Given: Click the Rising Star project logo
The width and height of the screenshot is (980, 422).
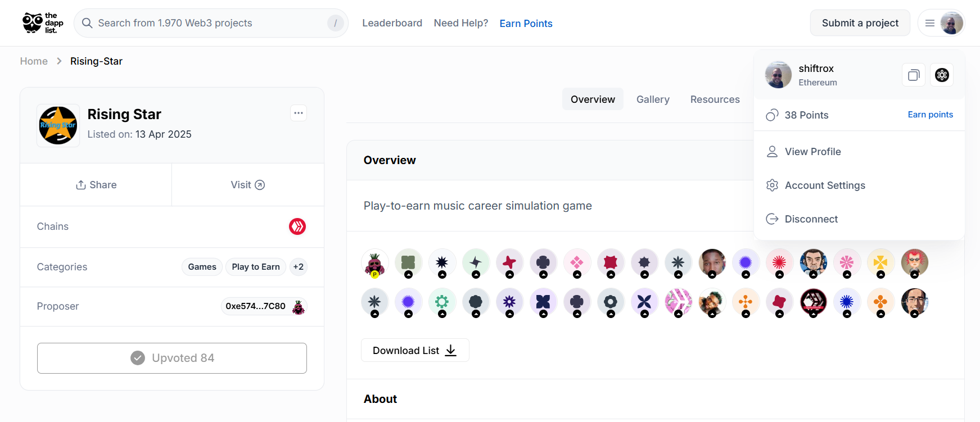Looking at the screenshot, I should click(x=58, y=125).
